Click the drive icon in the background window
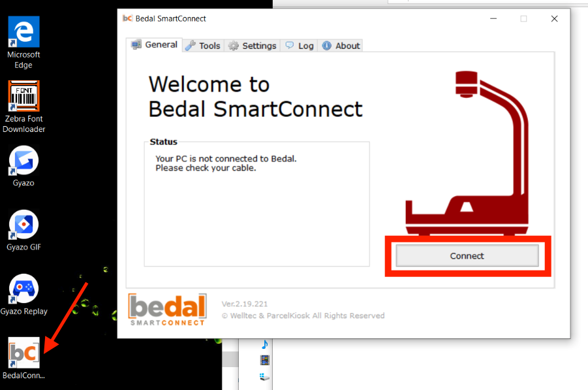Viewport: 588px width, 390px height. click(x=264, y=376)
